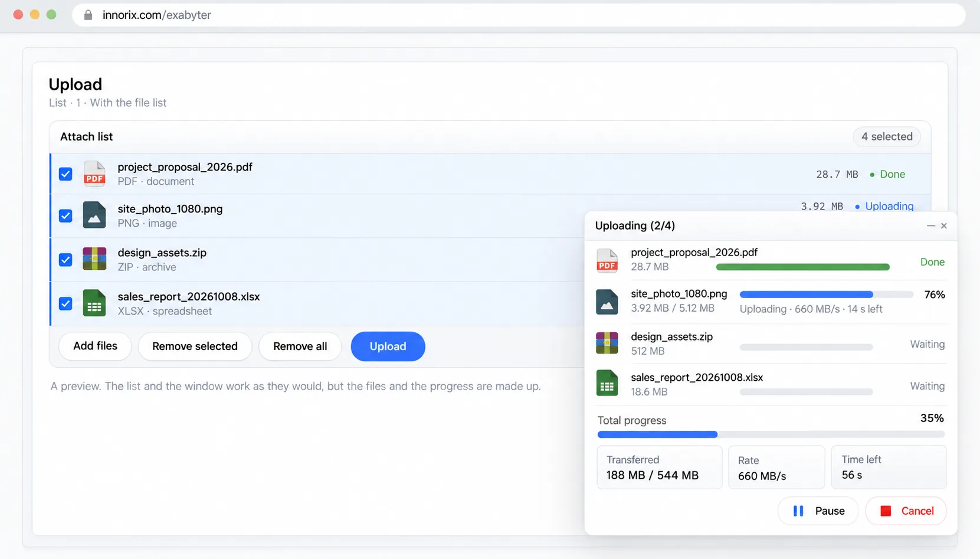The width and height of the screenshot is (980, 559).
Task: Click the PDF icon in the Uploading window
Action: pyautogui.click(x=607, y=260)
